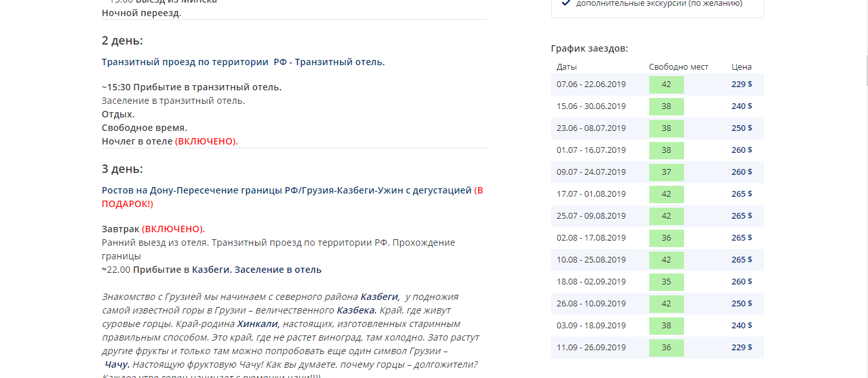This screenshot has height=378, width=868.
Task: Click the "2 день:" heading
Action: pyautogui.click(x=122, y=41)
